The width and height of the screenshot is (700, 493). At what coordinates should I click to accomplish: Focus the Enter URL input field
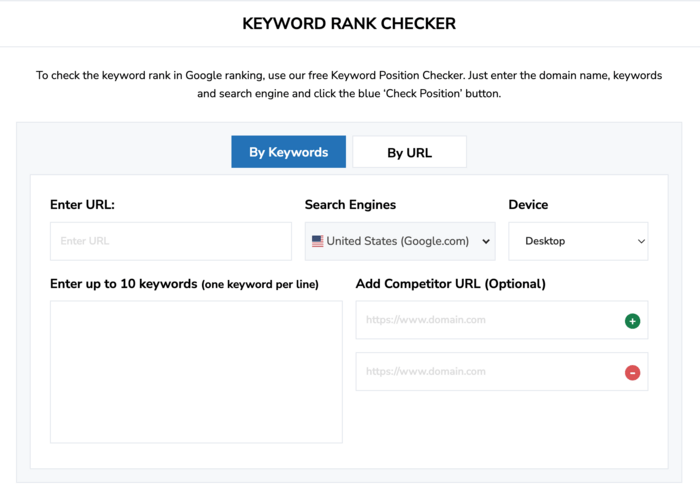pyautogui.click(x=171, y=241)
